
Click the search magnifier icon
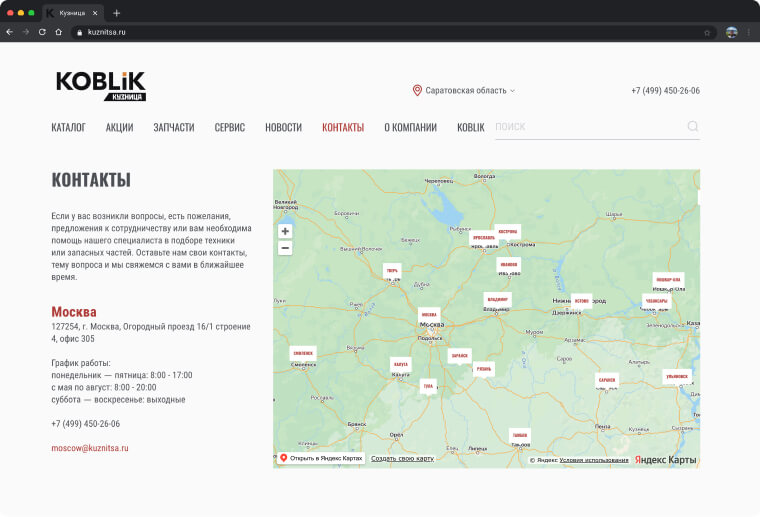click(x=693, y=126)
